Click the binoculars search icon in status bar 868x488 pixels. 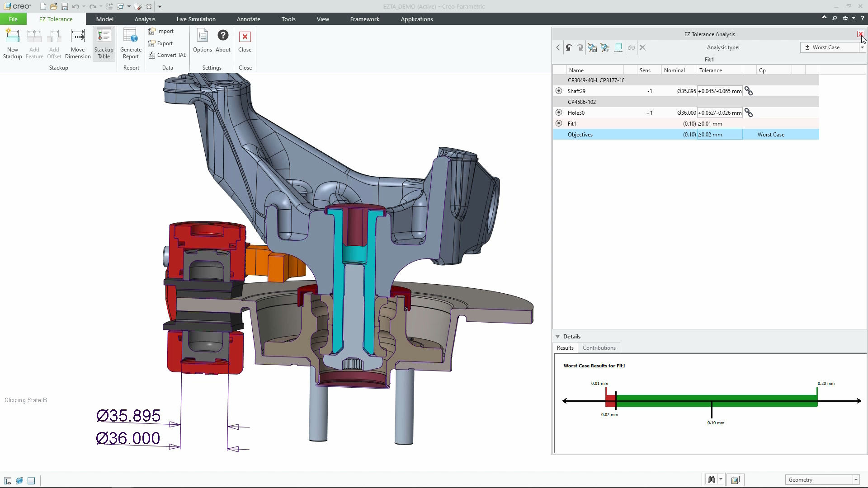pos(712,480)
